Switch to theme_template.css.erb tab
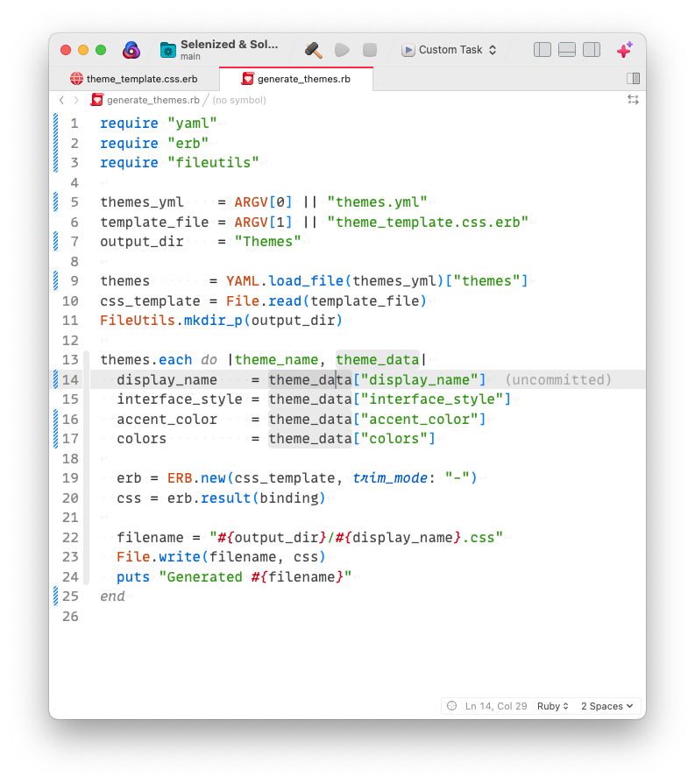The image size is (695, 784). click(134, 79)
